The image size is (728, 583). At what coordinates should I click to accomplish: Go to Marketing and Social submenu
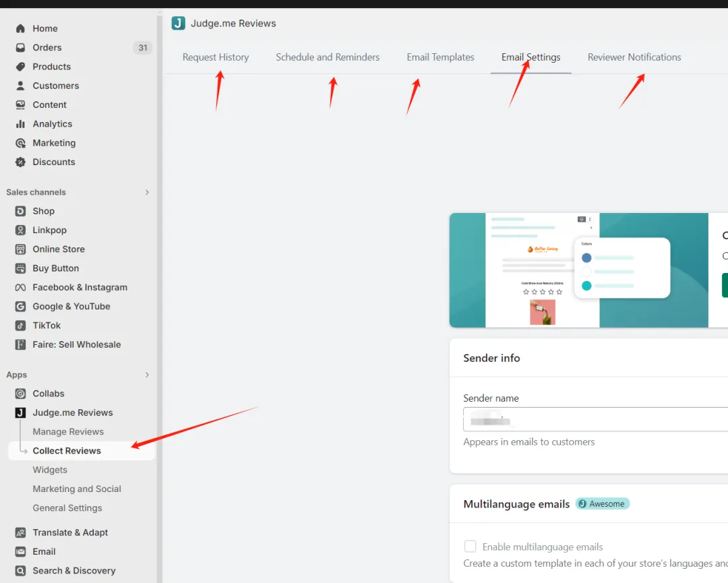[x=77, y=489]
